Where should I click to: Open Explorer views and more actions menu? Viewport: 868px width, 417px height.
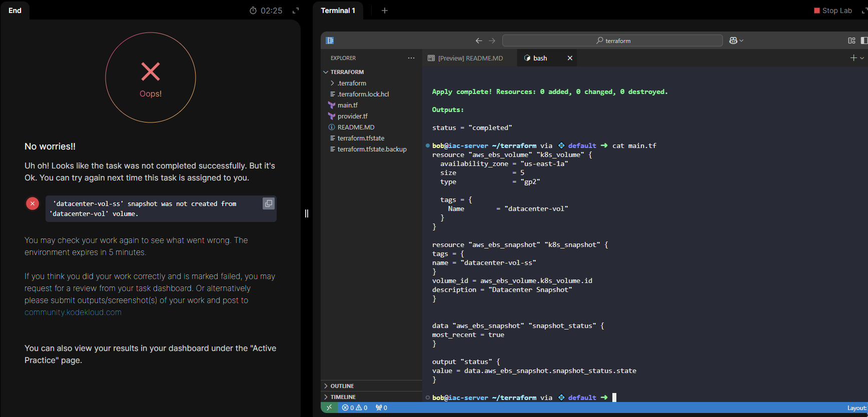(411, 58)
